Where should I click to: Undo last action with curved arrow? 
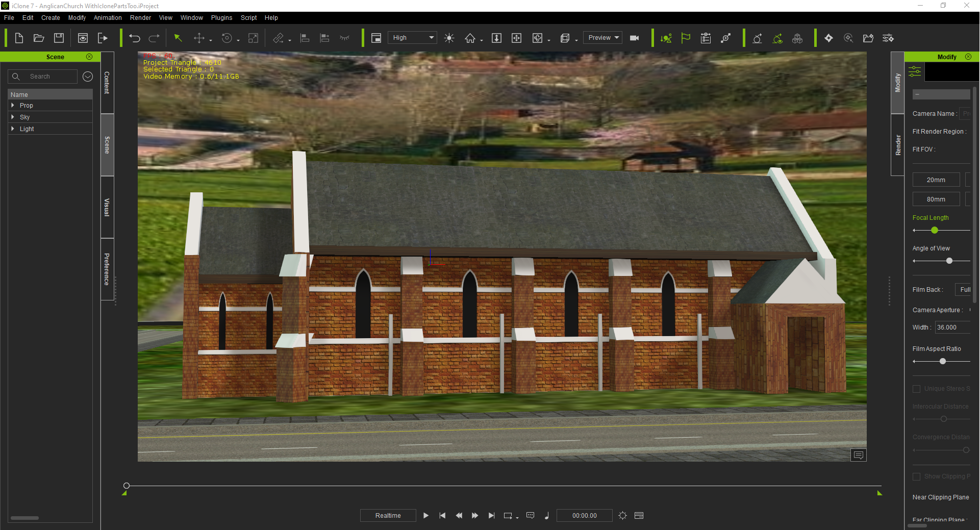coord(135,38)
